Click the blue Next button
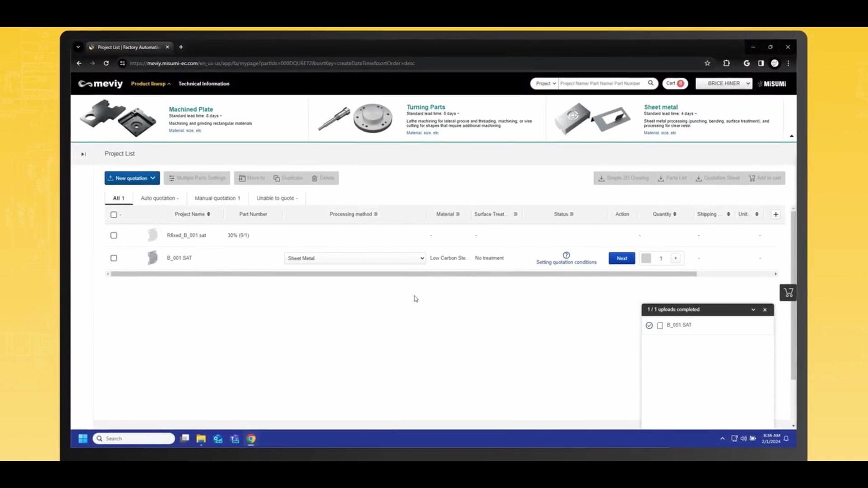This screenshot has width=868, height=488. coord(622,258)
